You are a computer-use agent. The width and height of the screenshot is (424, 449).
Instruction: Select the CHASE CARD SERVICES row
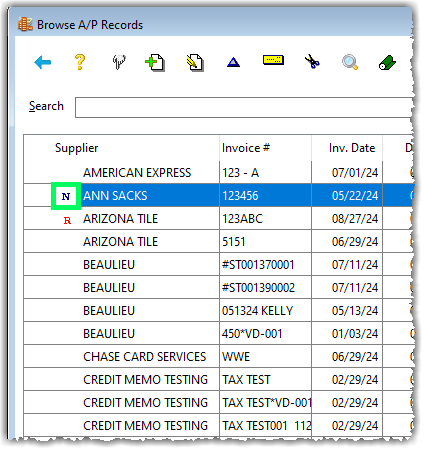tap(218, 357)
